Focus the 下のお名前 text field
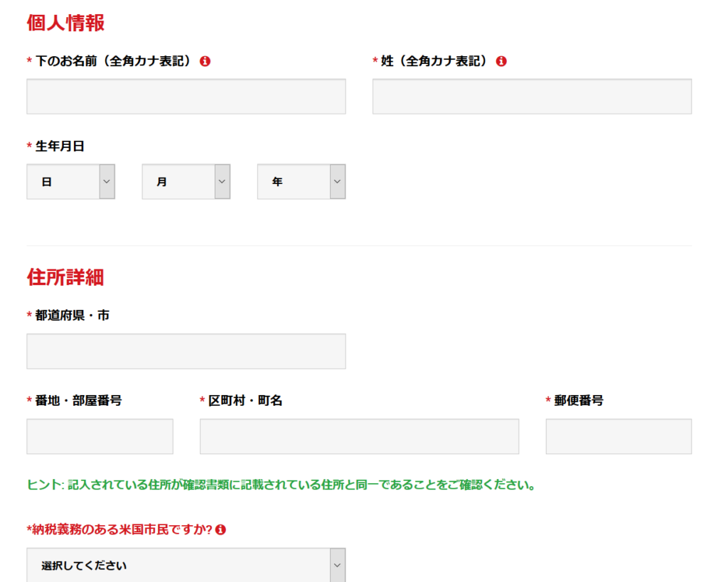This screenshot has height=582, width=728. tap(186, 97)
